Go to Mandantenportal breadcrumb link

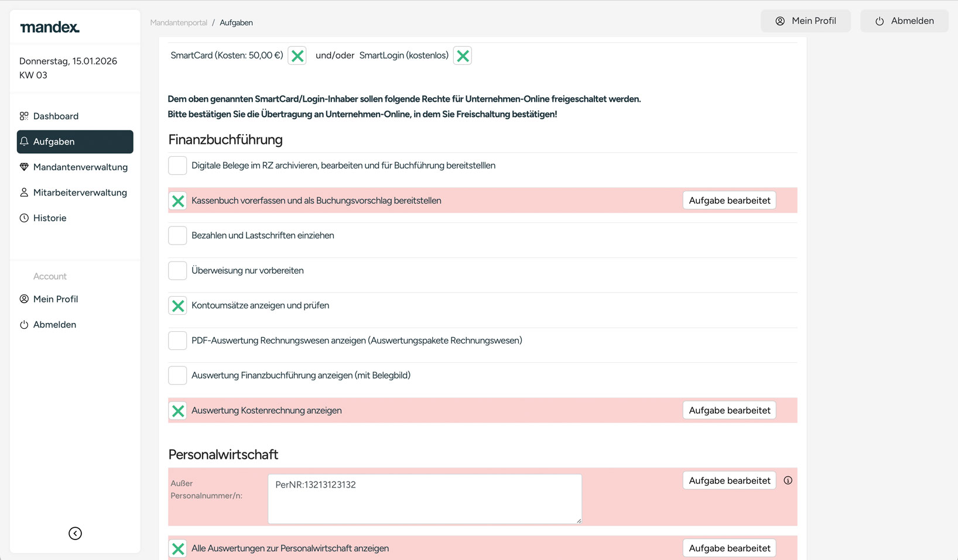[179, 23]
